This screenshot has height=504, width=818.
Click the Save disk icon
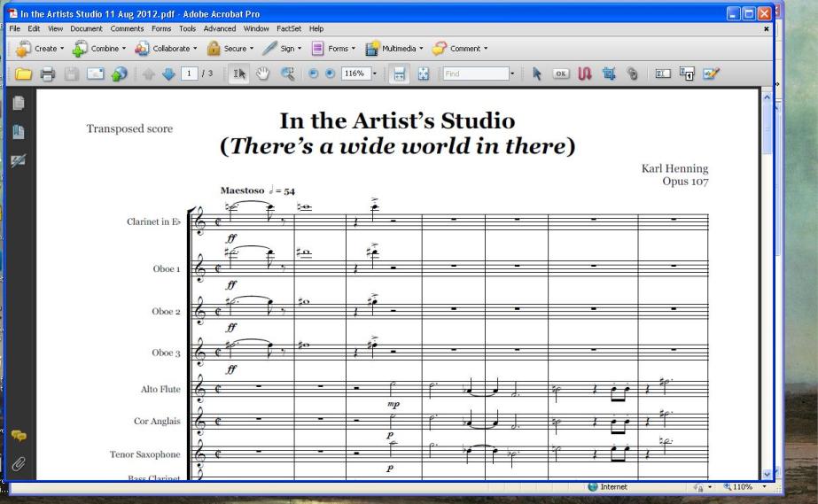72,74
